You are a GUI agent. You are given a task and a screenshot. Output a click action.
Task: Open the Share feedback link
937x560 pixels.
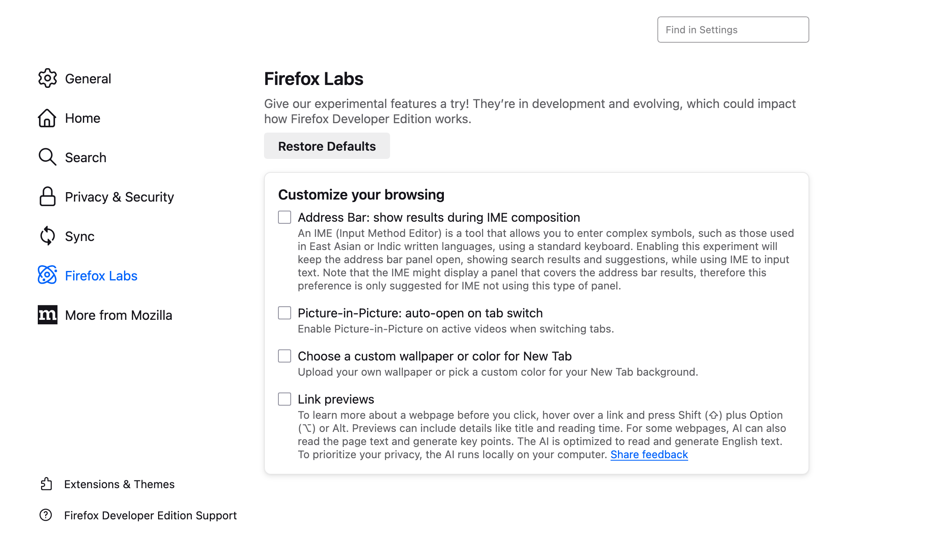pos(649,454)
